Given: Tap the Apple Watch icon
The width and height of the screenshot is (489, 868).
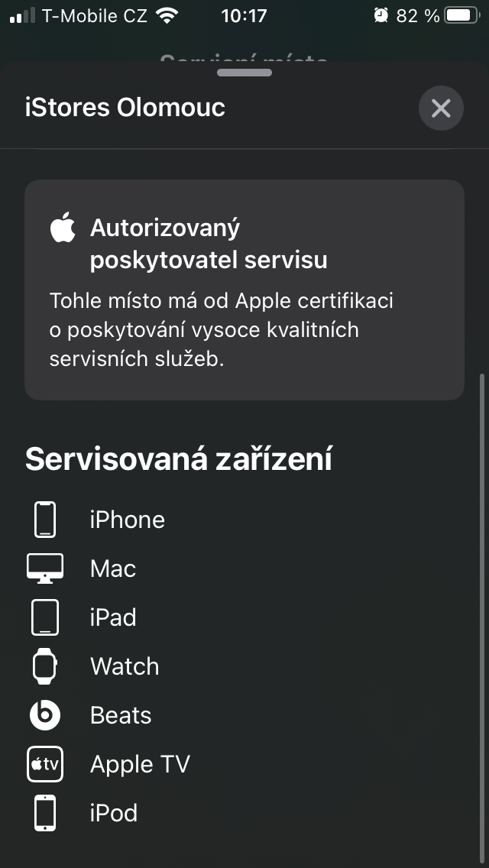Looking at the screenshot, I should 45,666.
